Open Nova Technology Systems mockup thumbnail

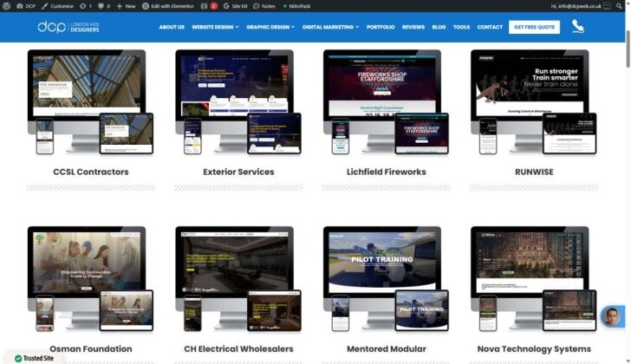click(x=534, y=279)
